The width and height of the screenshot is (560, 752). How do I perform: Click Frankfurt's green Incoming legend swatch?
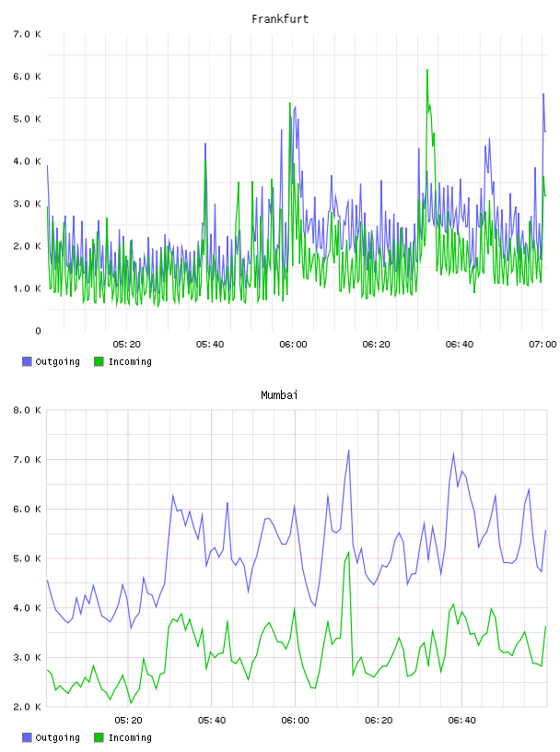click(x=99, y=361)
